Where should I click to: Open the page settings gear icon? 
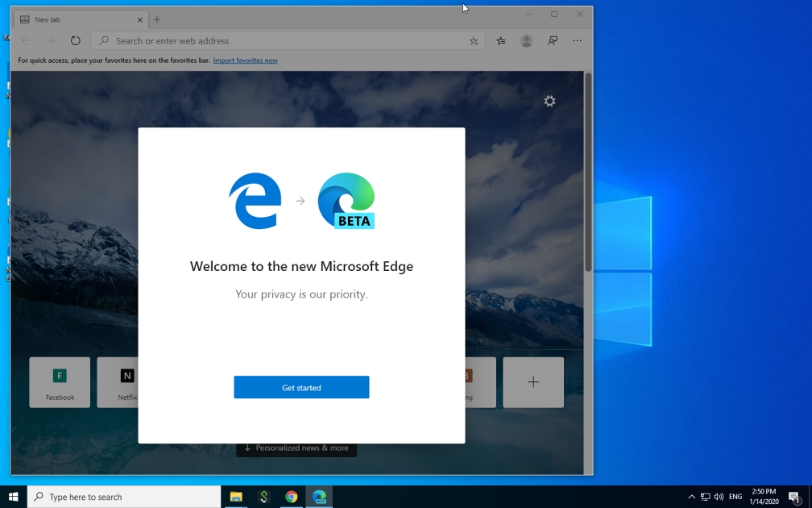549,101
